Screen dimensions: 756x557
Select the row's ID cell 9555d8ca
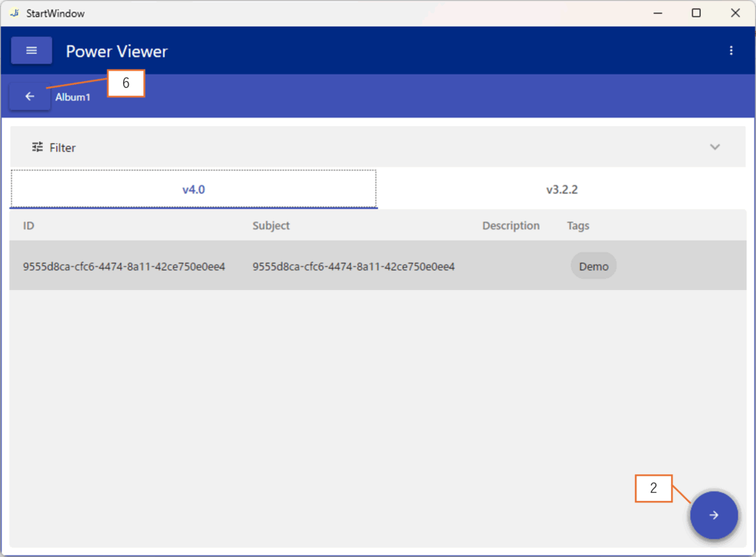[124, 266]
